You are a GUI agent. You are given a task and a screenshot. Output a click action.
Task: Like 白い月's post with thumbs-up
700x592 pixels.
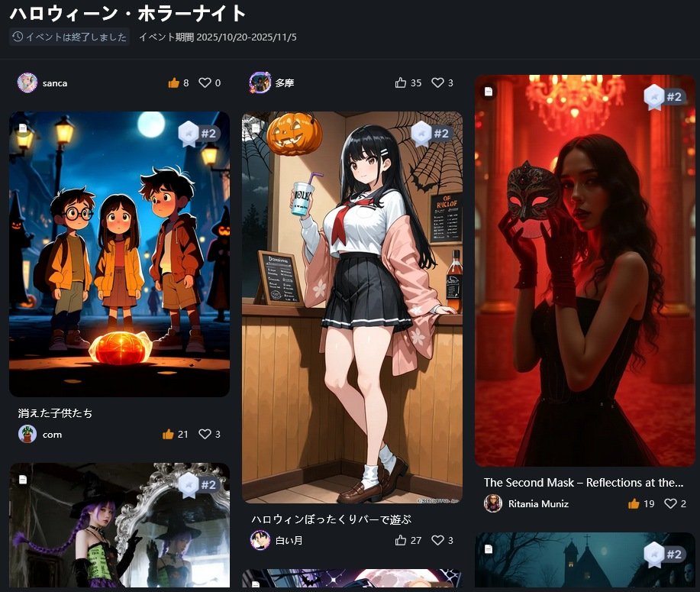pos(401,540)
